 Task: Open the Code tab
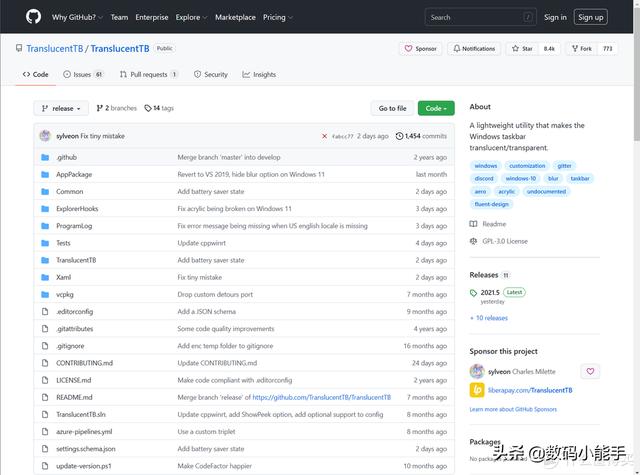[x=36, y=74]
